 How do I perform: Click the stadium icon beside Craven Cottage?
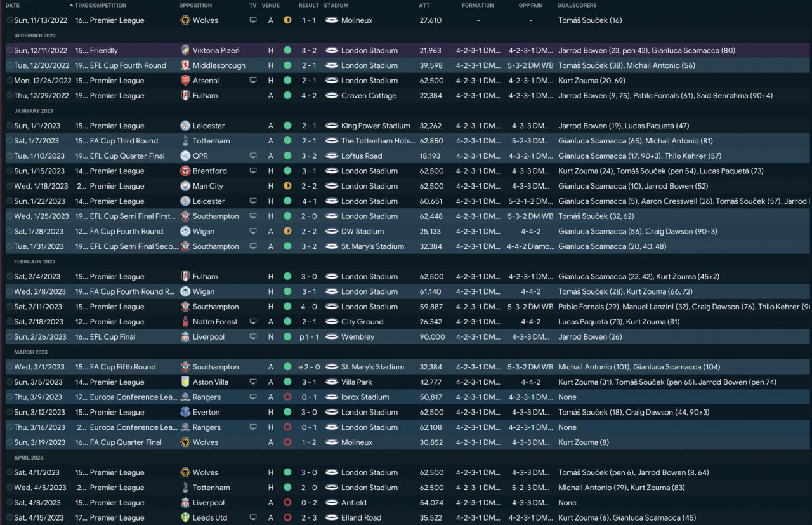331,96
